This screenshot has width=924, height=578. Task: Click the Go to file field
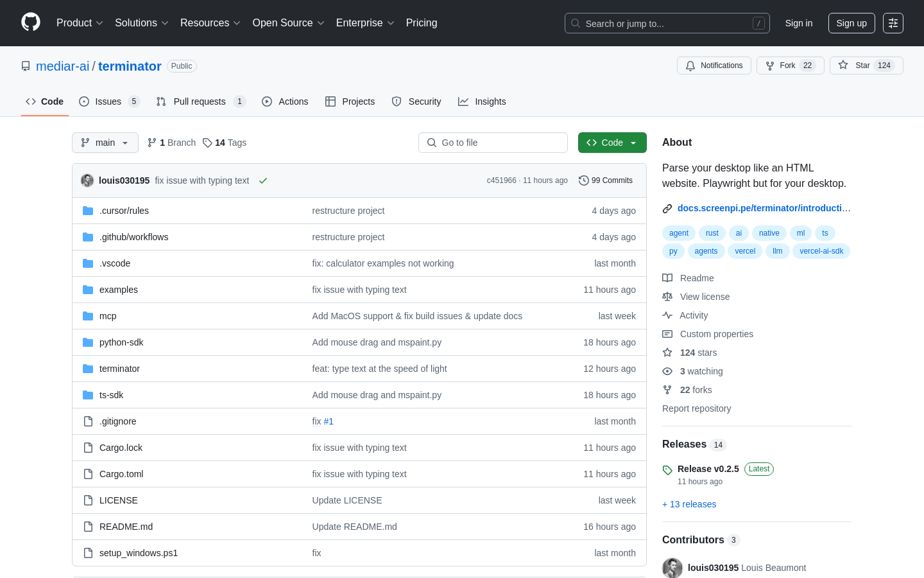tap(493, 143)
